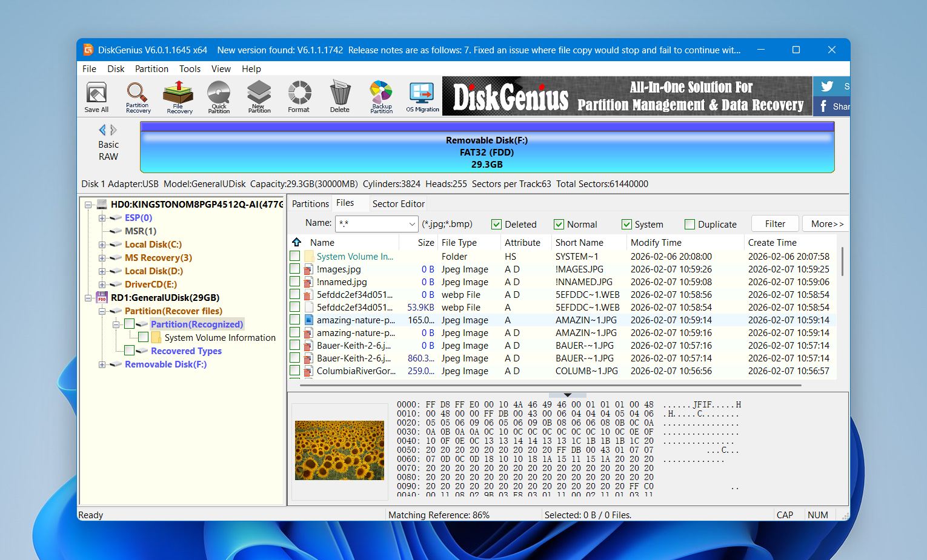Enable the Duplicate filter checkbox

(689, 224)
